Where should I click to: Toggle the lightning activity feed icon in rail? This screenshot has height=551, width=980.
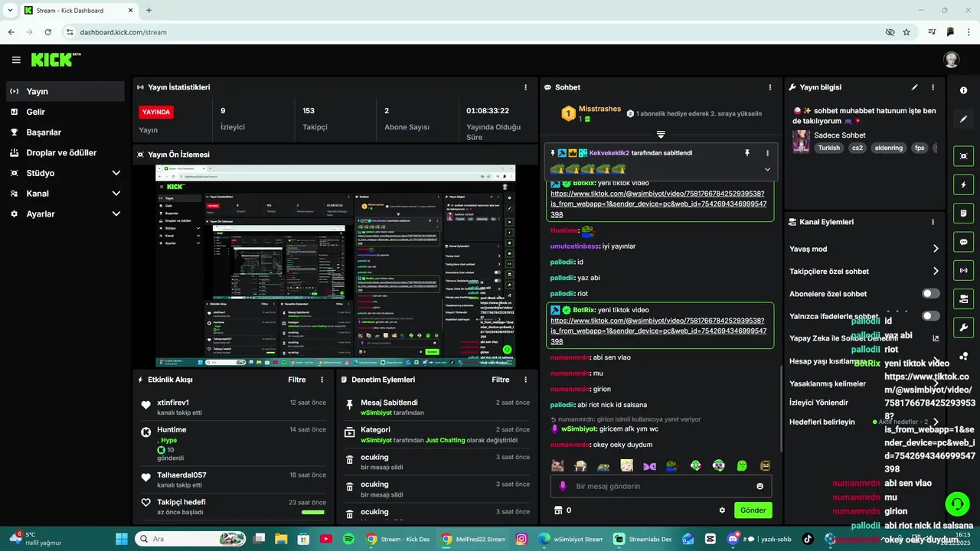point(963,184)
